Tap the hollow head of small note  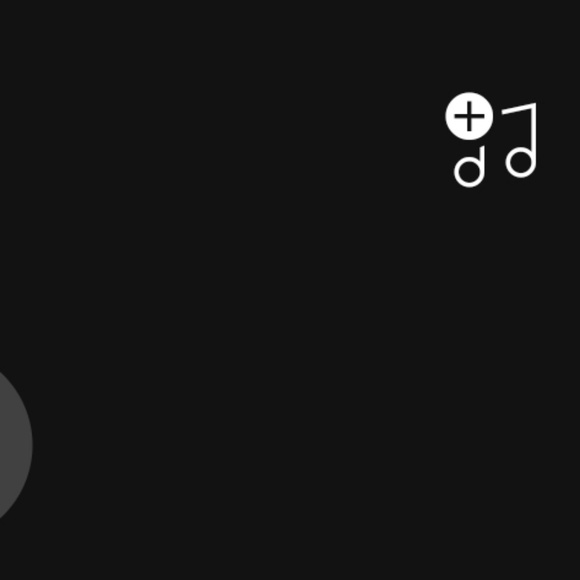tap(469, 172)
